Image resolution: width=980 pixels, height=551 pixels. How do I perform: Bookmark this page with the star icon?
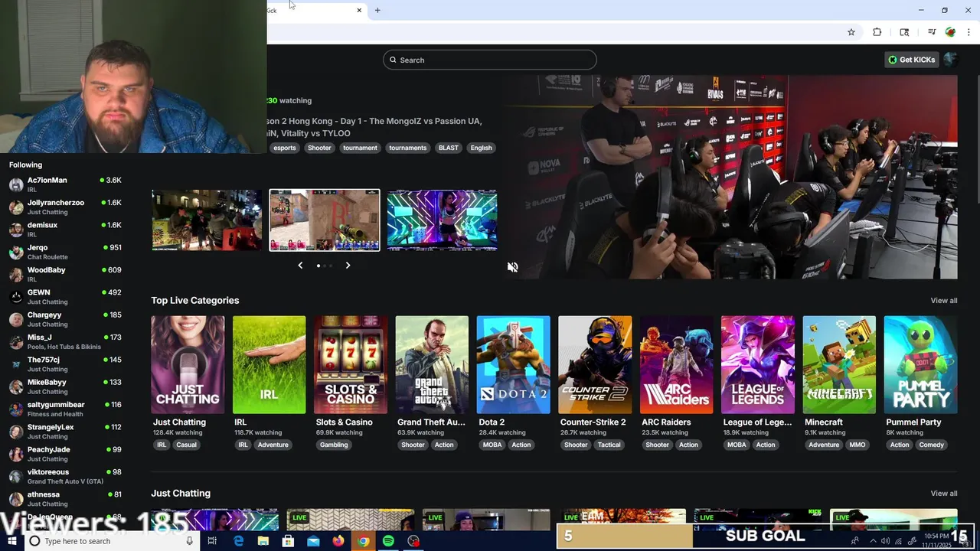[x=851, y=32]
